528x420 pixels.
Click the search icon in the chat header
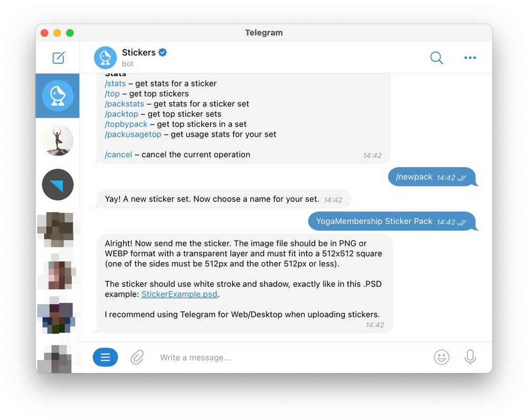pyautogui.click(x=437, y=58)
